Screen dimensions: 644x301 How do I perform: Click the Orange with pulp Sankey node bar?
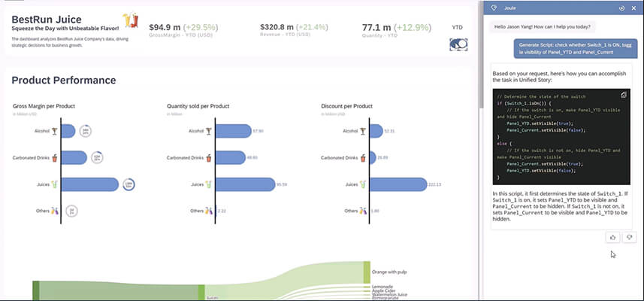point(367,272)
